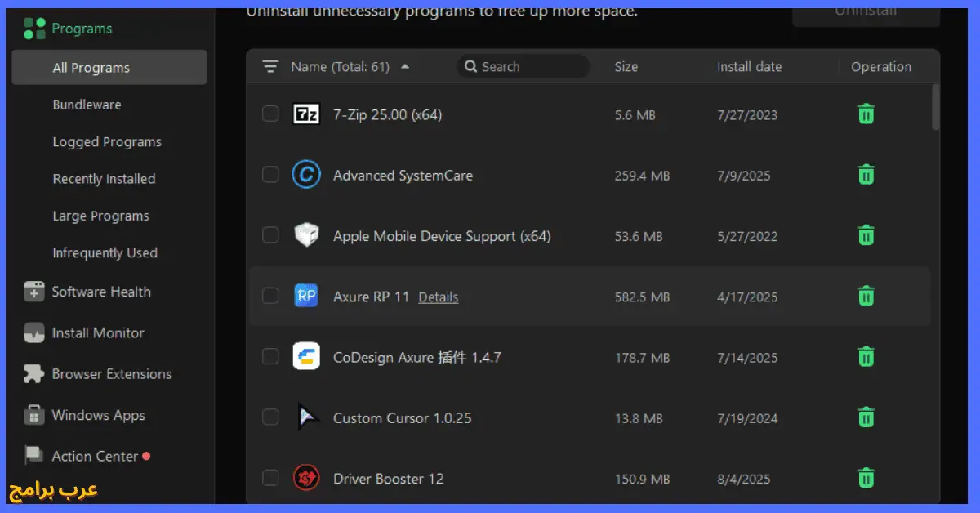Screen dimensions: 980x513
Task: Click trash icon for Advanced SystemCare
Action: click(x=866, y=175)
